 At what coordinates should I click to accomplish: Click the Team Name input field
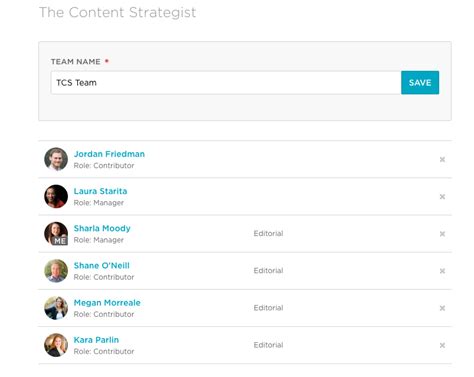(x=226, y=83)
